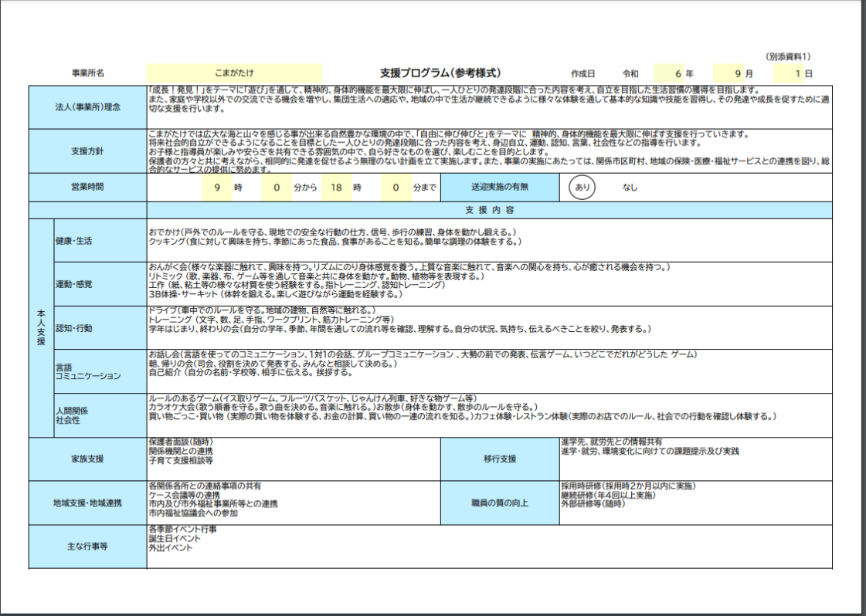The image size is (866, 616).
Task: Click the month field showing 9
Action: pos(728,73)
